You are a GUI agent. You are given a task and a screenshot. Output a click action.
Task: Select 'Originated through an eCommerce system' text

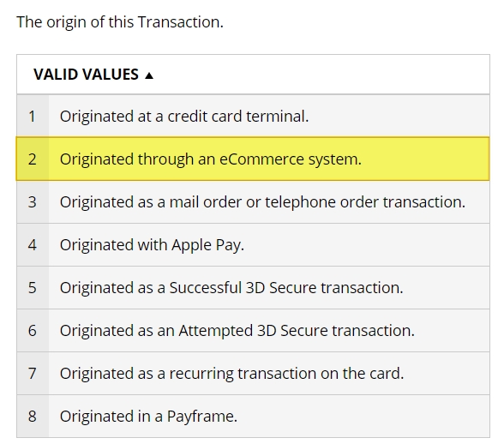coord(211,159)
